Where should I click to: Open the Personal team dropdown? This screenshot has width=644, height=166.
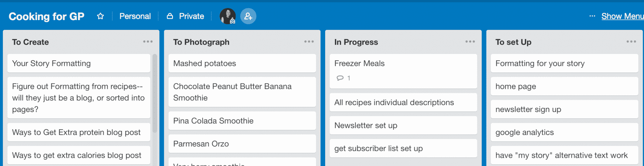pos(135,16)
